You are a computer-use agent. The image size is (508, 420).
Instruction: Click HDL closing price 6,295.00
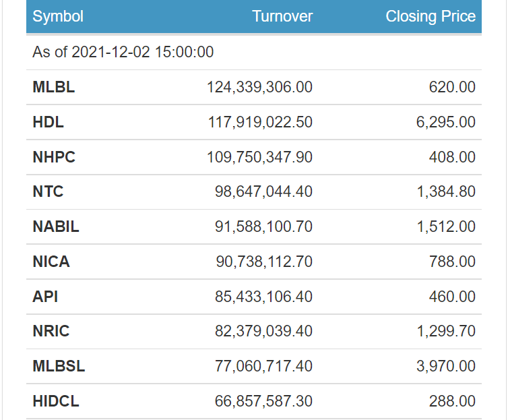click(x=446, y=122)
